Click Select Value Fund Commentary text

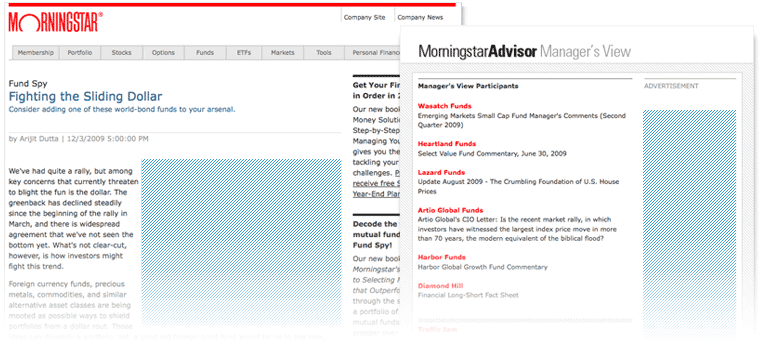[492, 154]
